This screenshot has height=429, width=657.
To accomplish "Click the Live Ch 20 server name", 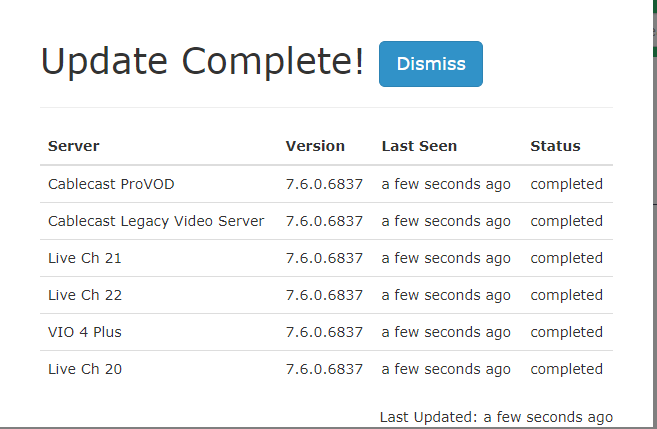I will (x=85, y=369).
